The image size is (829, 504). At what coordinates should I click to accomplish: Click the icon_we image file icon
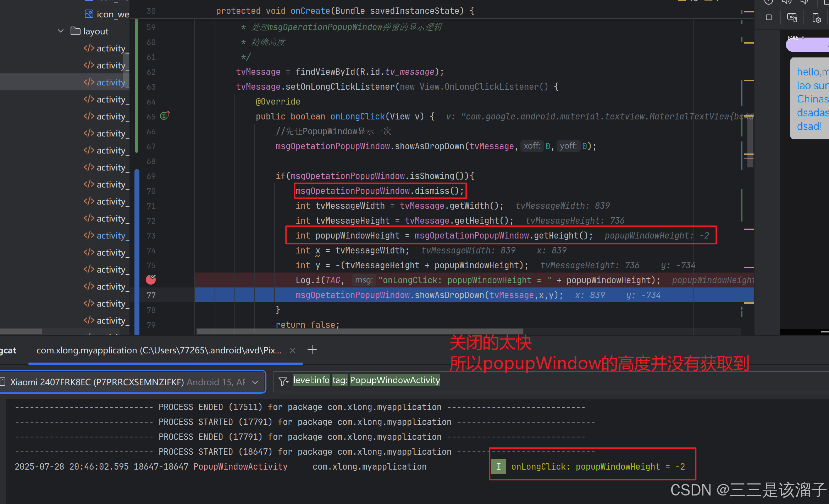[89, 14]
